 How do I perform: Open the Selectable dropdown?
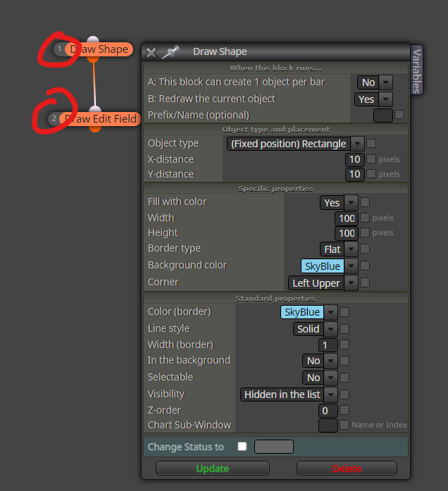pos(320,378)
